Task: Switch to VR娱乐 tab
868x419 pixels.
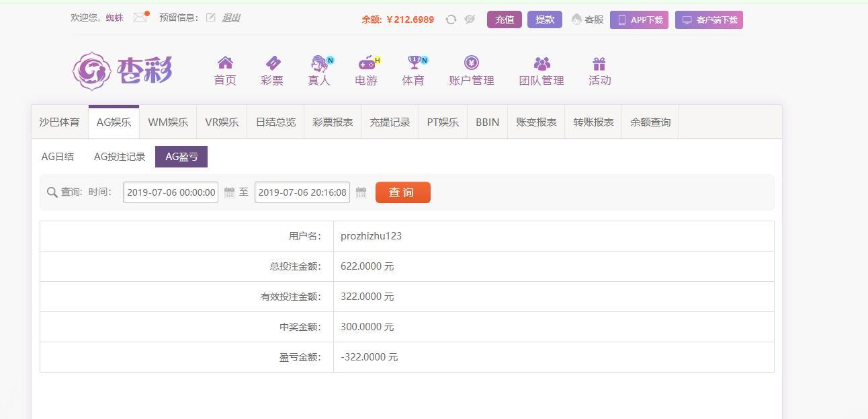Action: pos(222,122)
